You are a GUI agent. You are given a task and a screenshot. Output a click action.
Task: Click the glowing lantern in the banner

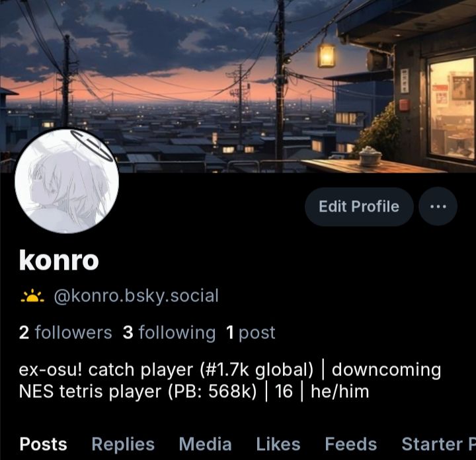[327, 55]
